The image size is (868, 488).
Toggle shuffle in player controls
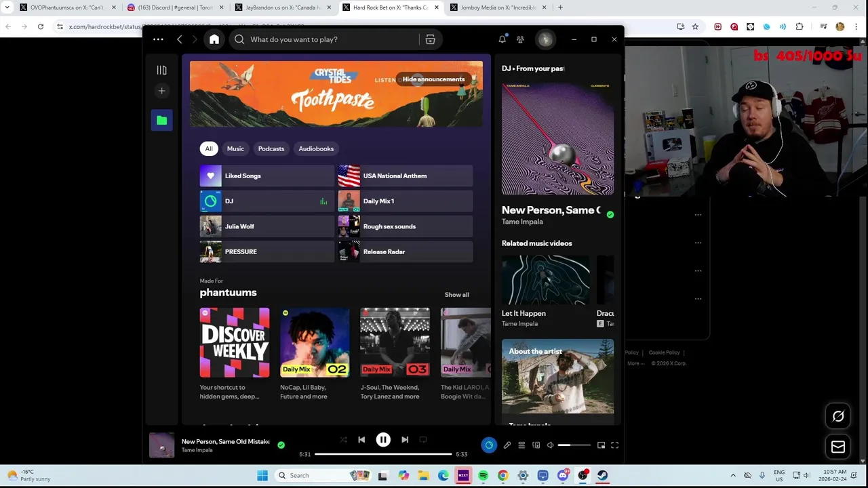click(x=343, y=440)
